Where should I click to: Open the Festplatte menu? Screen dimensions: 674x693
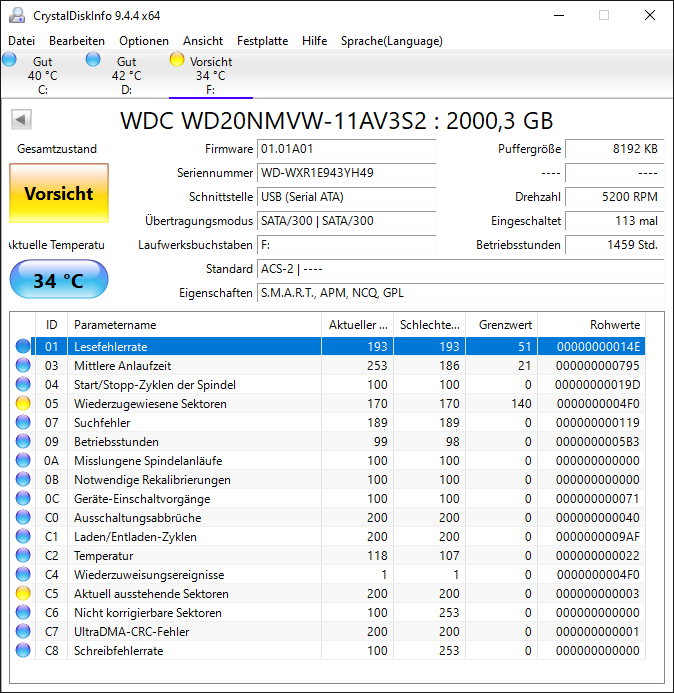(x=263, y=41)
